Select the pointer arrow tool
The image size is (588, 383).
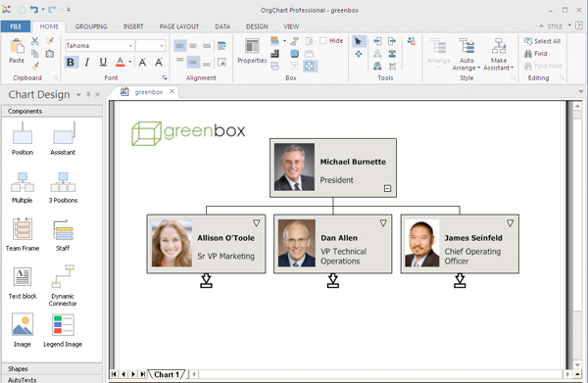point(358,41)
